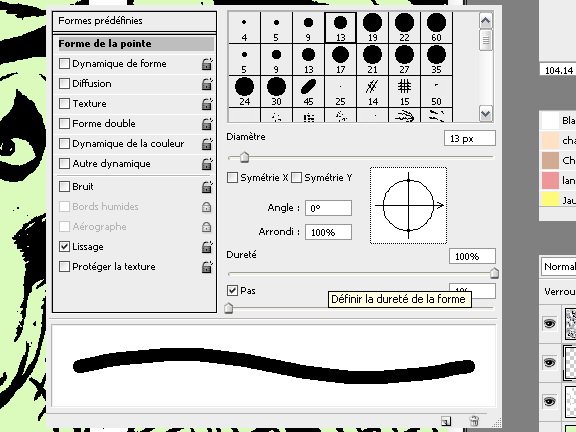Click the Diamètre slider handle
Screen dimensions: 576x432
(245, 158)
